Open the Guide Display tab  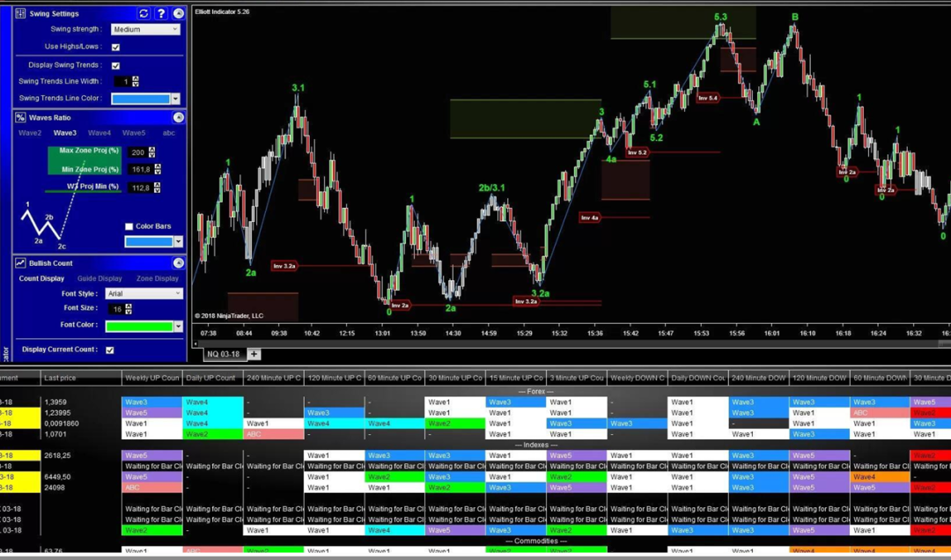click(x=100, y=278)
